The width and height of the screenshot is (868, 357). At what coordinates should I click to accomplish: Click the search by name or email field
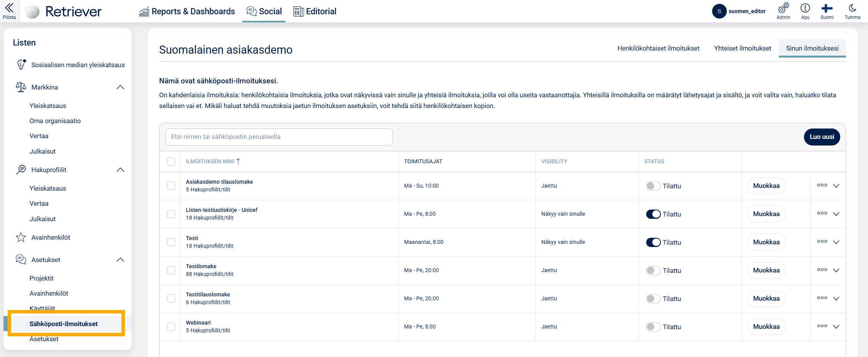point(279,137)
